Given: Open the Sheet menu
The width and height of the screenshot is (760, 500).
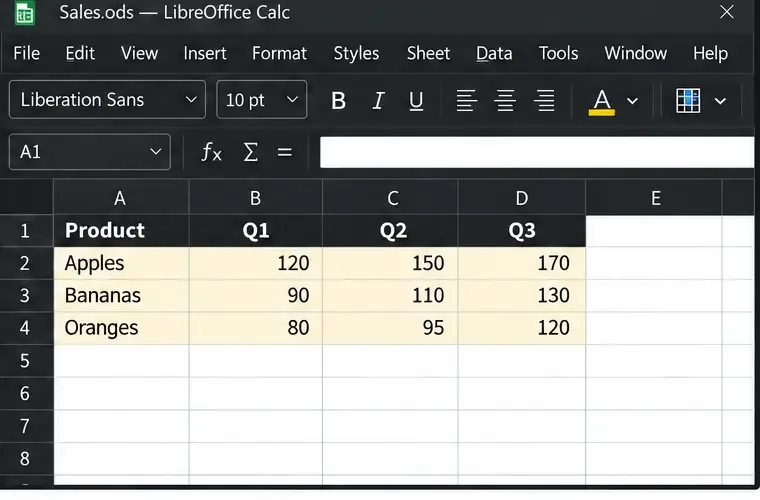Looking at the screenshot, I should 428,53.
